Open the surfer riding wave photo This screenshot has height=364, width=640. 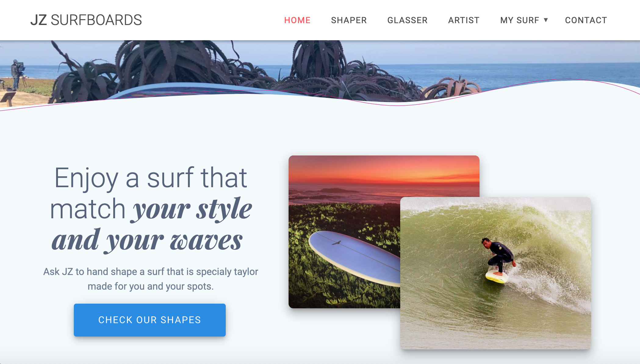495,273
